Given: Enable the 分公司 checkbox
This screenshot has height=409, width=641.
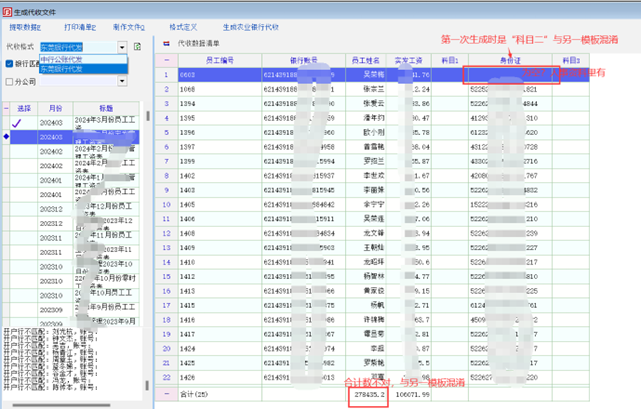Looking at the screenshot, I should click(x=10, y=81).
